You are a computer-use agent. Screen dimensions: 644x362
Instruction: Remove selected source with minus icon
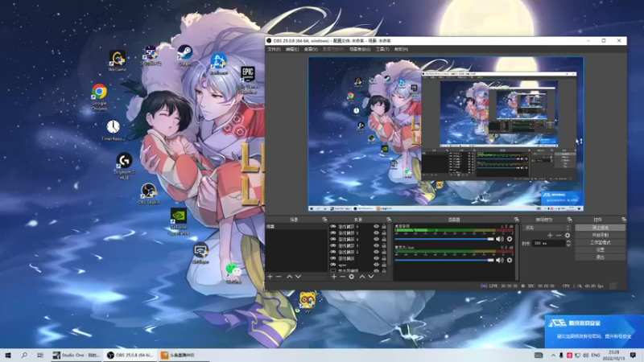coord(343,277)
